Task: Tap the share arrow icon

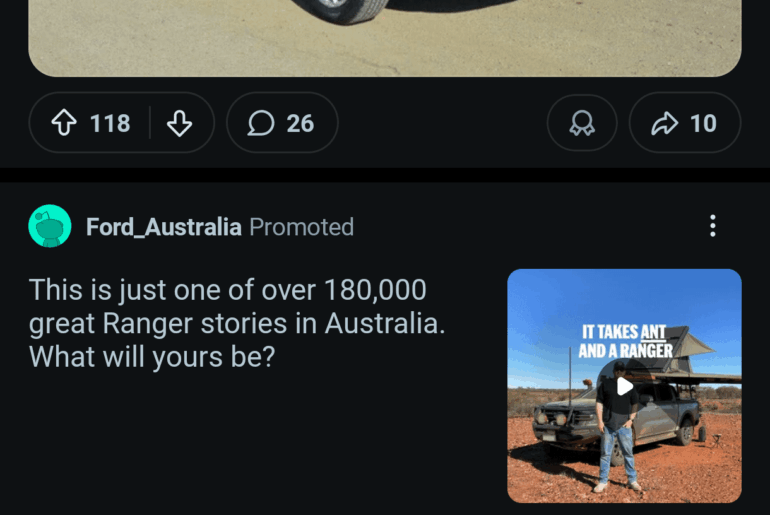Action: pos(664,123)
